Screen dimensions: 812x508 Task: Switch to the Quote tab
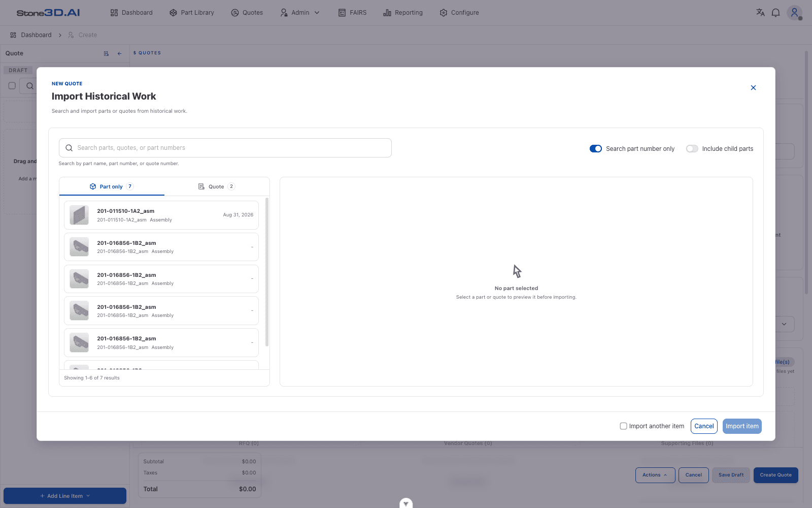click(x=217, y=186)
